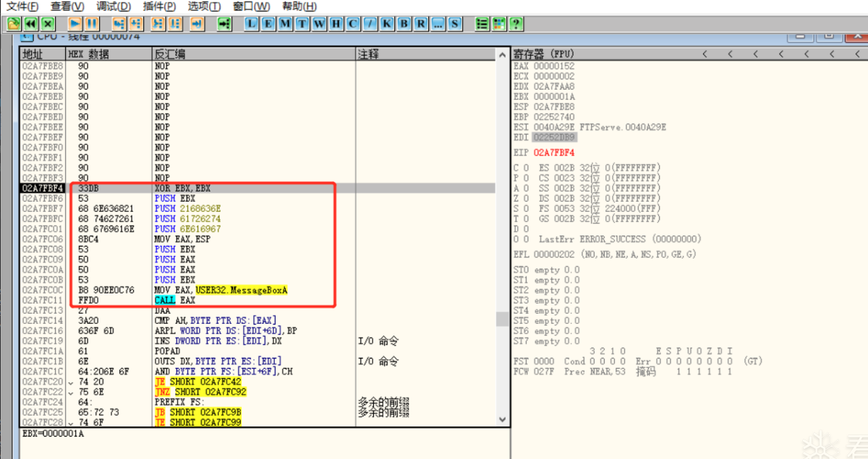Screen dimensions: 868x459
Task: Click the 注释 column header
Action: pos(425,54)
